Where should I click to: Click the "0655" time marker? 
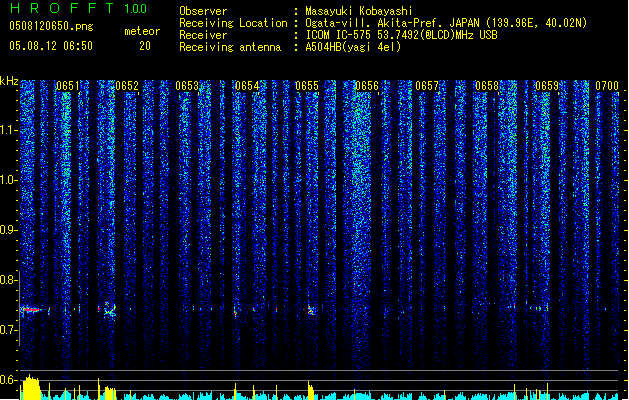(306, 86)
